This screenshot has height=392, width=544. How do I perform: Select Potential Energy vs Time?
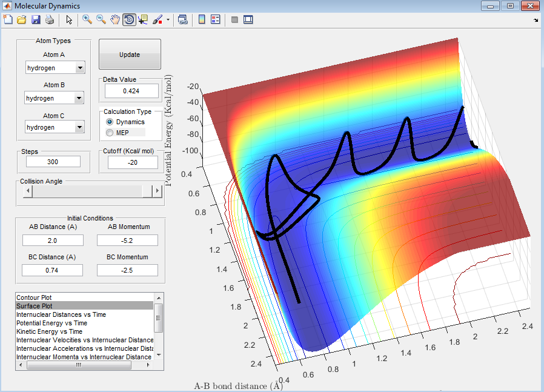pos(84,323)
